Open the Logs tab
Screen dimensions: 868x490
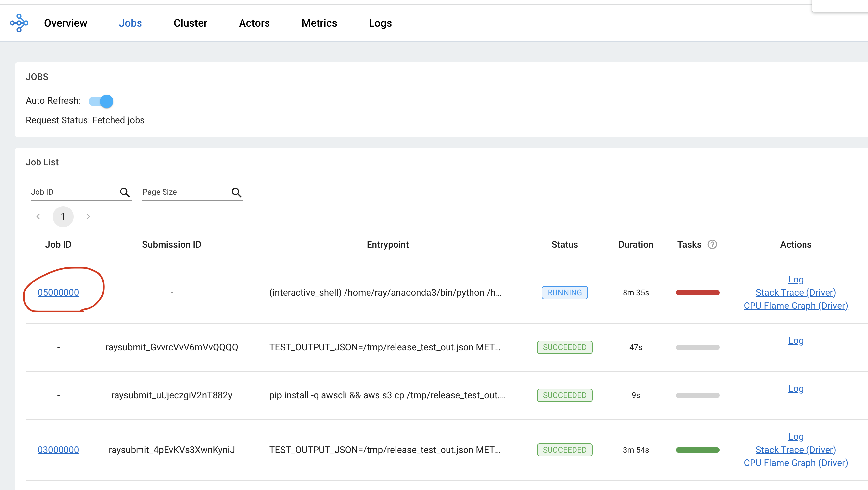380,23
